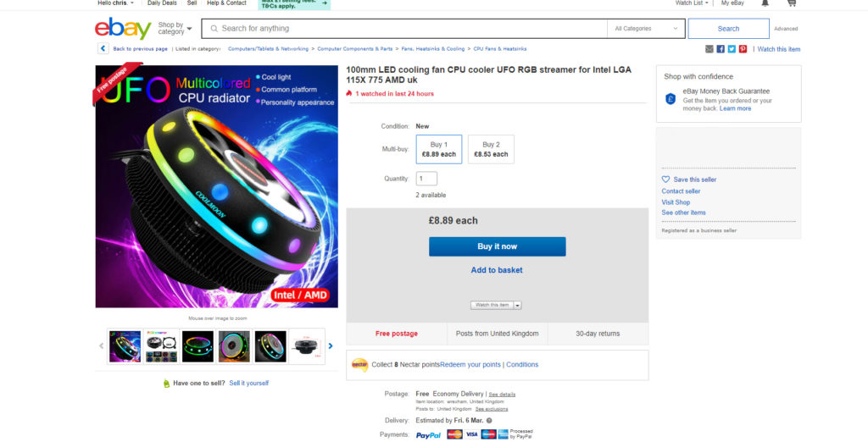Share this item on Facebook
The image size is (868, 442).
[x=721, y=49]
